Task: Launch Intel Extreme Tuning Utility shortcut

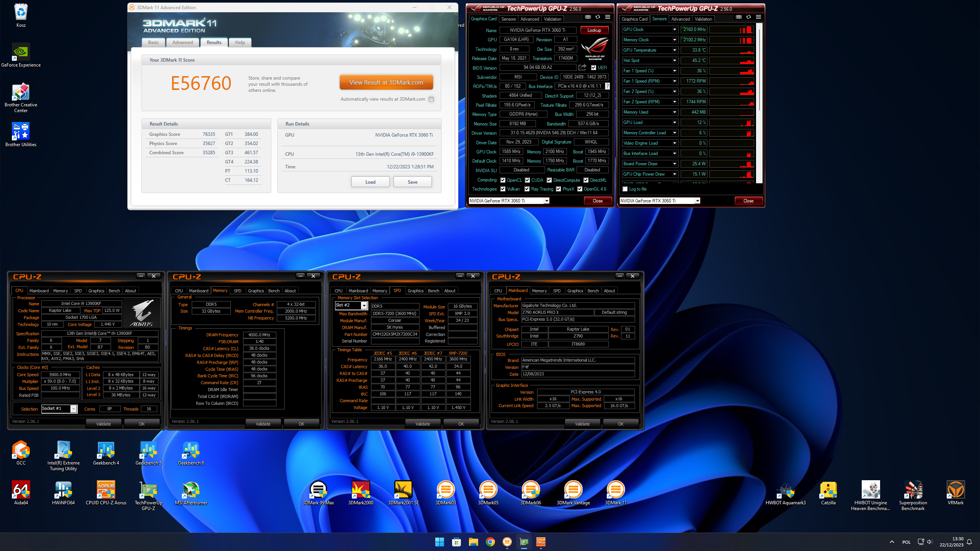Action: [64, 456]
